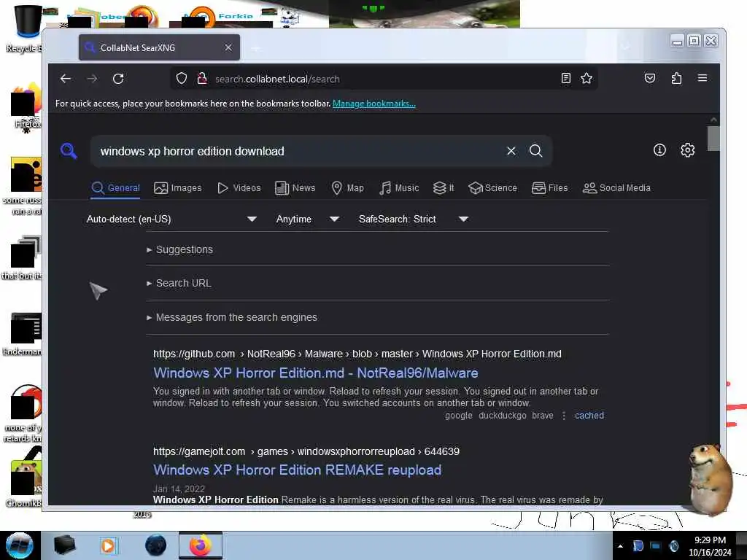Click the SearXNG logo magnifier
Viewport: 747px width, 560px height.
pyautogui.click(x=69, y=151)
